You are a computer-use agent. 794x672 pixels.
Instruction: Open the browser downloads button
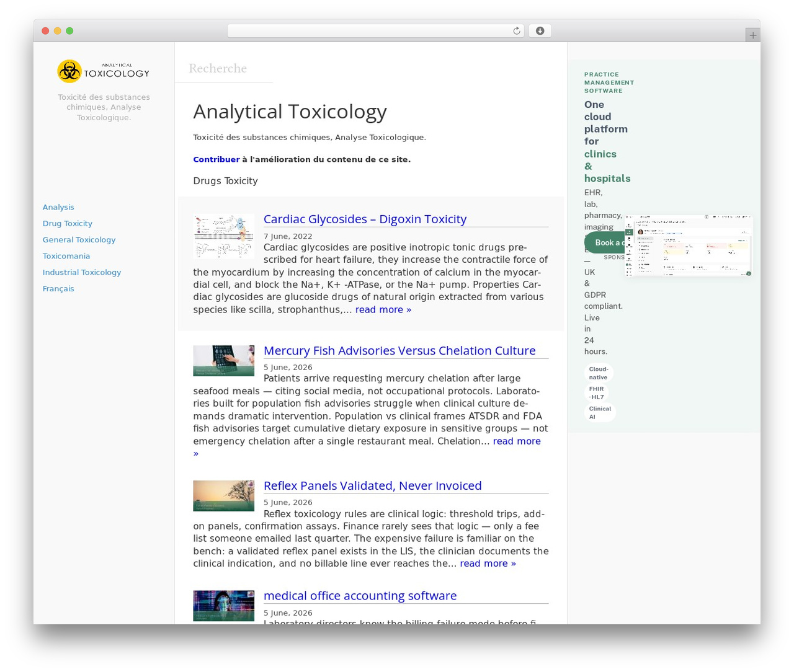coord(540,31)
